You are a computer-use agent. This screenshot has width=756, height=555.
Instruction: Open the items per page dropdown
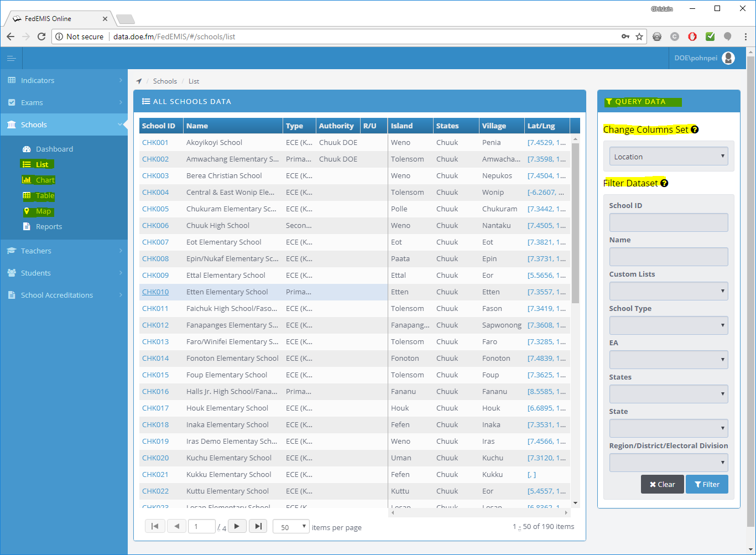point(291,527)
